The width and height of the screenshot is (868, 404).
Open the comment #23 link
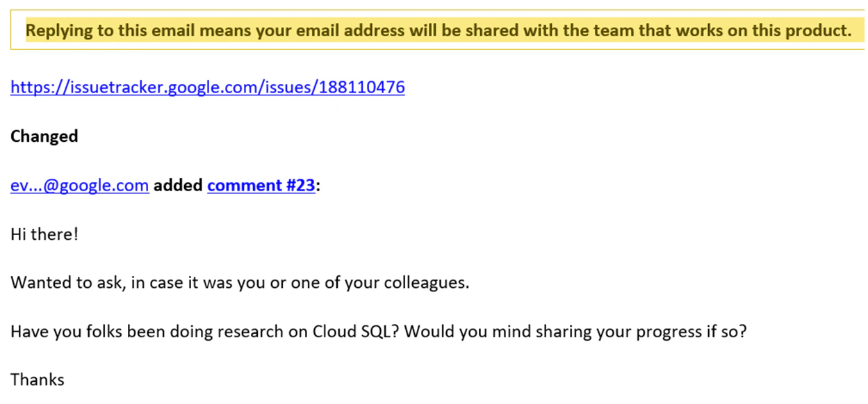[x=261, y=185]
